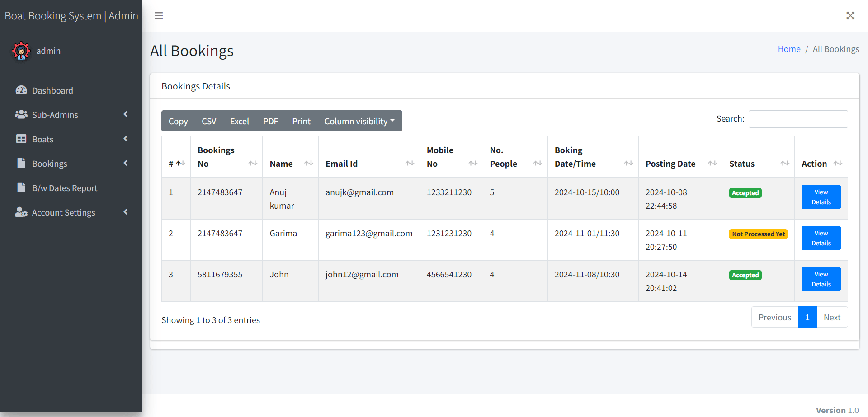The height and width of the screenshot is (417, 868).
Task: Expand the Account Settings submenu
Action: click(x=126, y=212)
